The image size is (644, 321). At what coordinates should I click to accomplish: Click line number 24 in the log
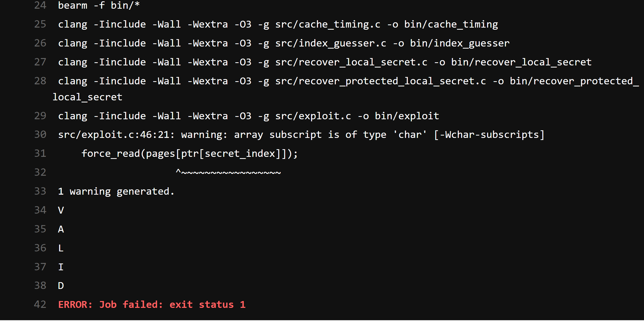[x=40, y=5]
